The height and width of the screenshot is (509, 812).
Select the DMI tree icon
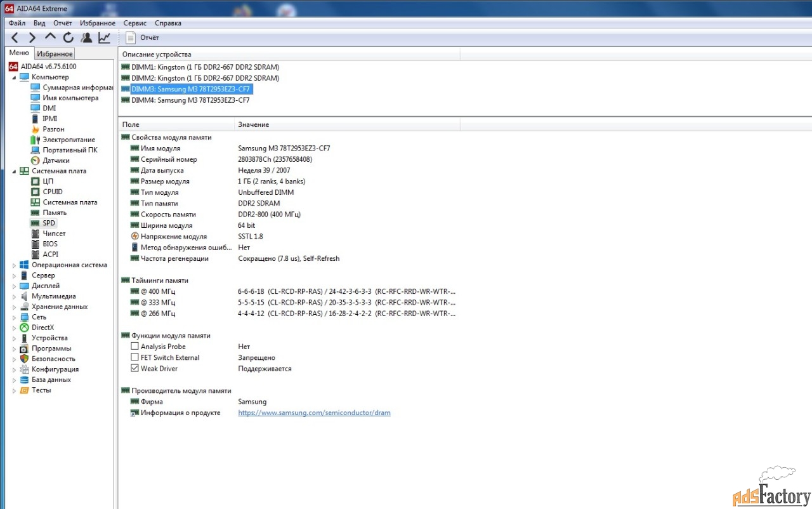coord(36,109)
